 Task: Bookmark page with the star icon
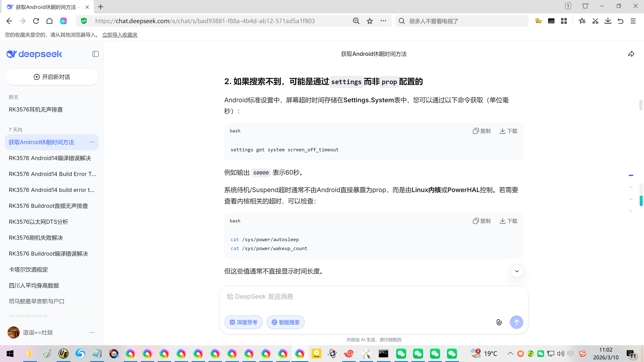click(370, 21)
